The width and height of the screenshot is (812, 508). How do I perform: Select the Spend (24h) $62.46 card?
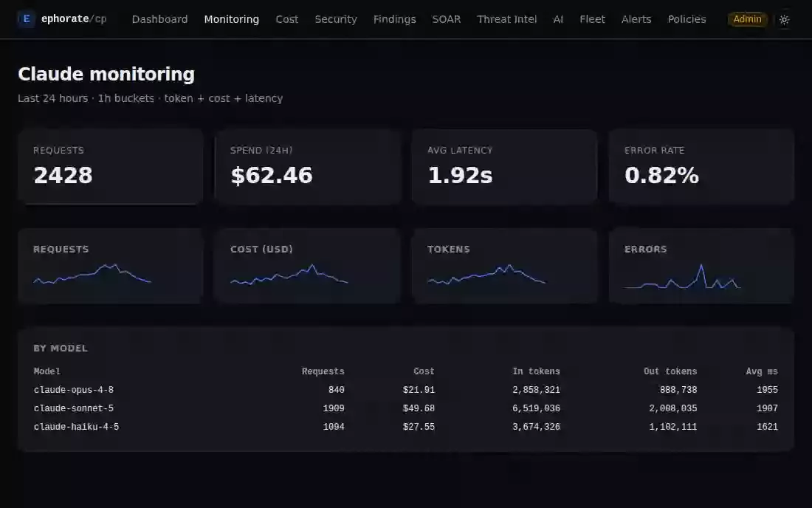(308, 167)
